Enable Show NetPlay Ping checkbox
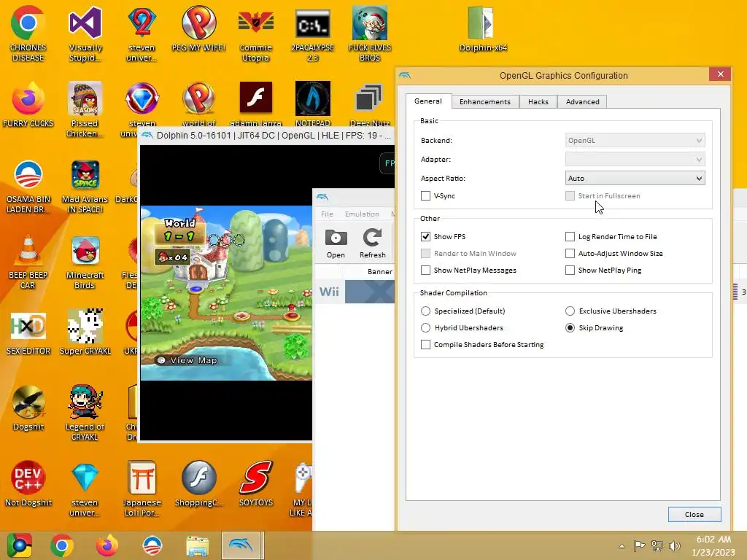This screenshot has width=747, height=560. pyautogui.click(x=570, y=270)
